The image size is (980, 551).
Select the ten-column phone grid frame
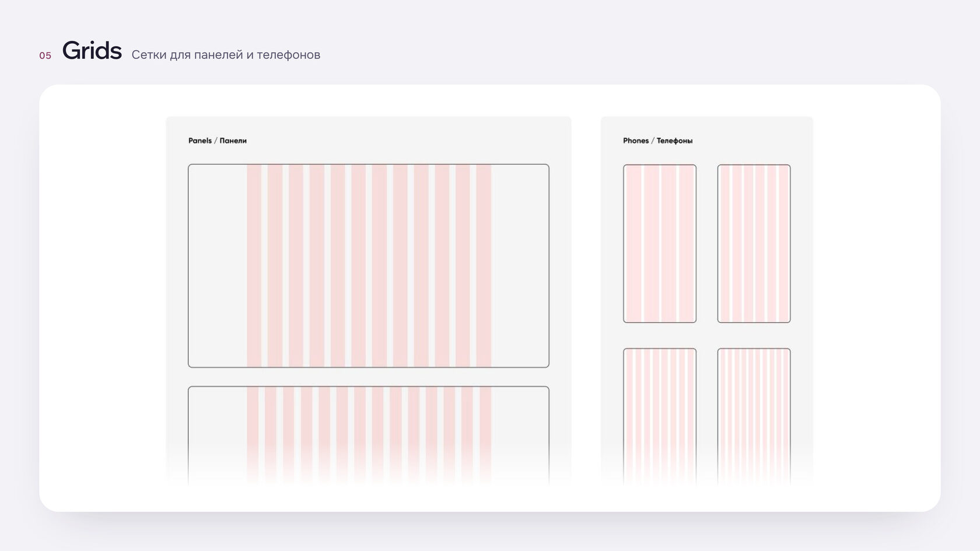(754, 417)
